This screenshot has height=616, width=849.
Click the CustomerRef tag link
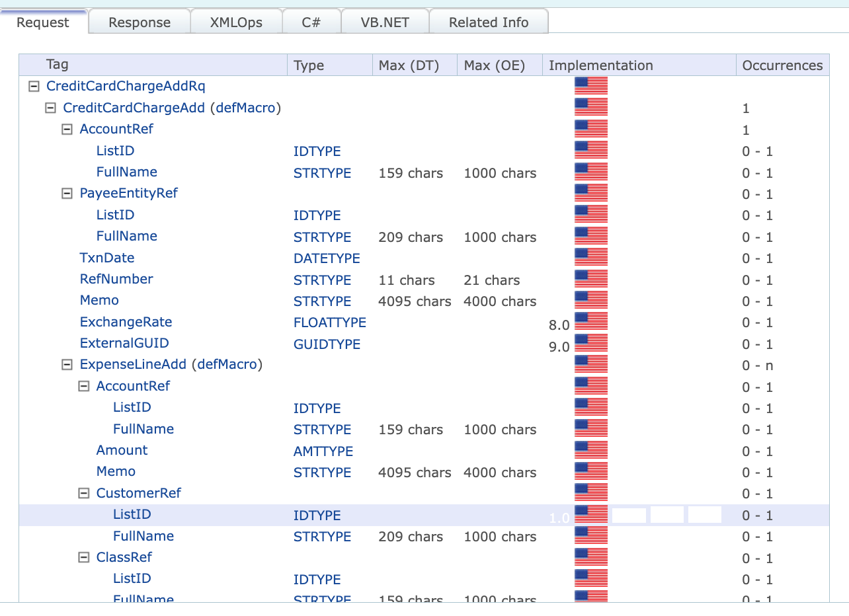pos(138,493)
